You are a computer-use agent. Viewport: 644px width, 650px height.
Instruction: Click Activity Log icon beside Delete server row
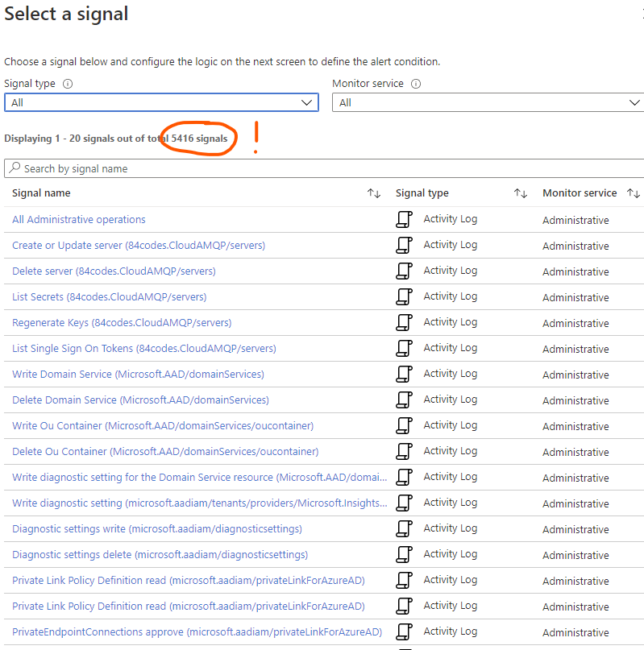pos(405,271)
